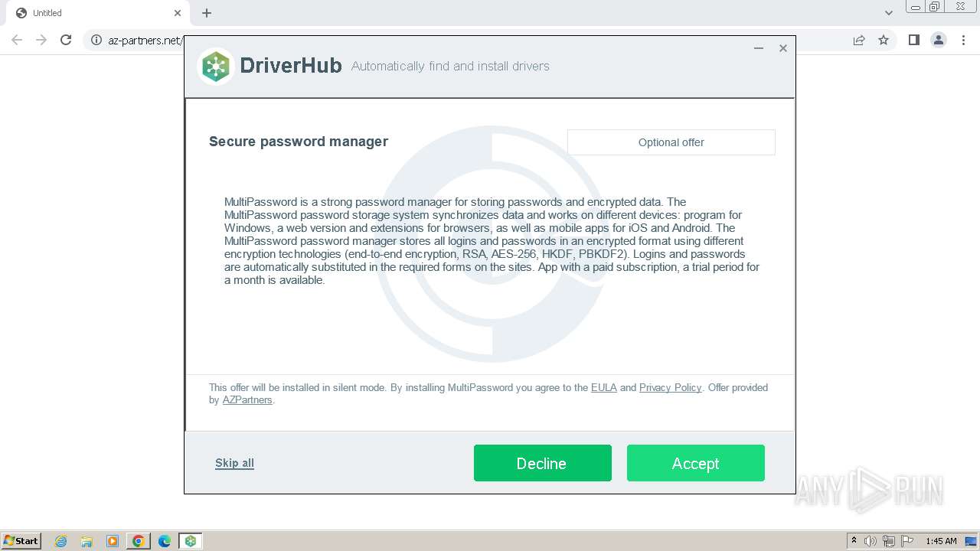Launch Internet Explorer from taskbar
Viewport: 980px width, 551px height.
pyautogui.click(x=61, y=541)
